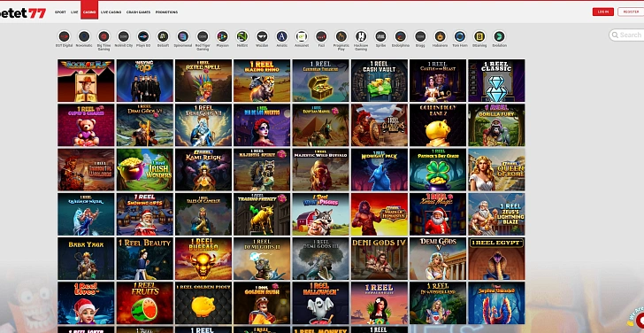Launch 1 Reel Aztec Spell game
This screenshot has width=644, height=333.
click(x=203, y=81)
